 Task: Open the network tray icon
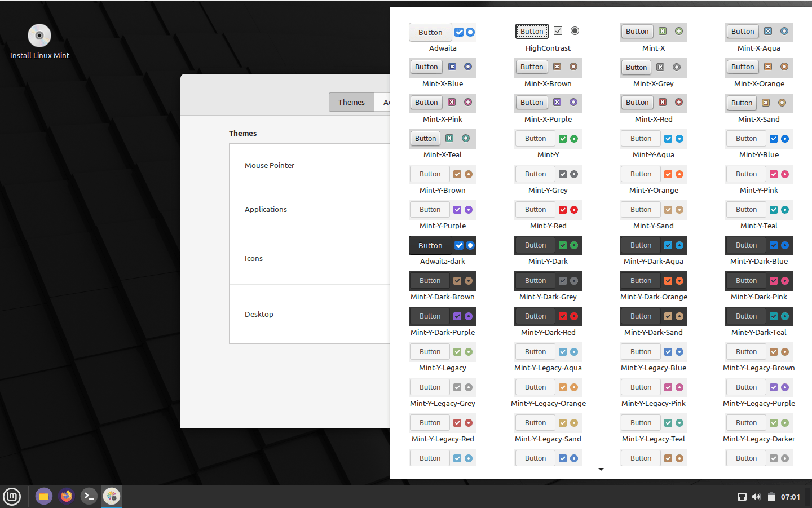[742, 497]
